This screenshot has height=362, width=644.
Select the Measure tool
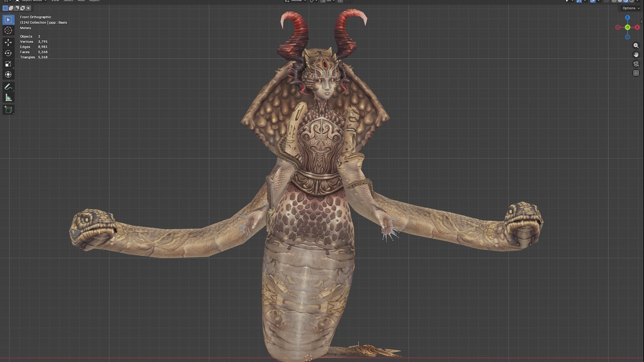8,98
